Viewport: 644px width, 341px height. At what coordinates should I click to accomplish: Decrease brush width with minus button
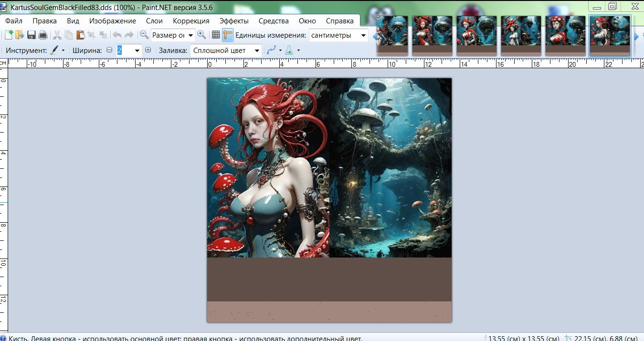point(109,50)
